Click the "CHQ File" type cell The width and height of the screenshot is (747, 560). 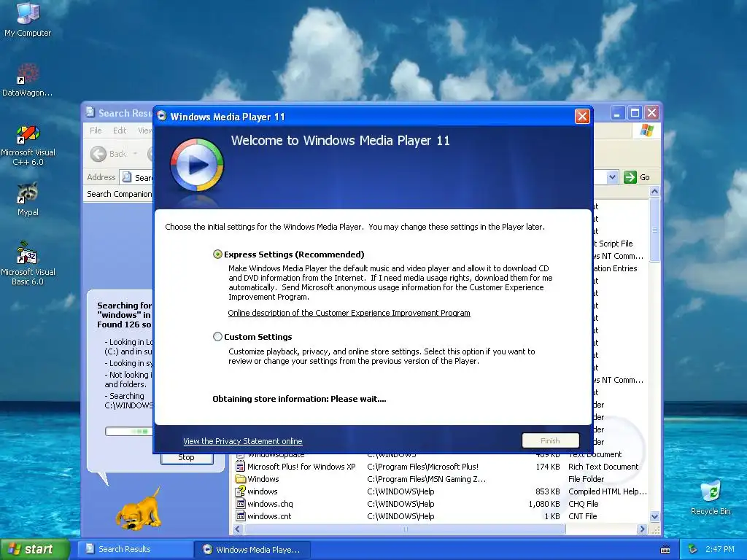[583, 504]
